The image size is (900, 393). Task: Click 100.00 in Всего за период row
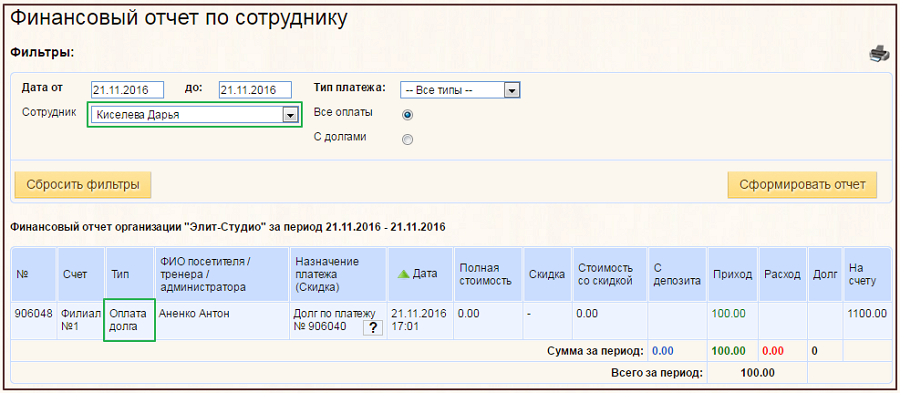click(x=758, y=373)
